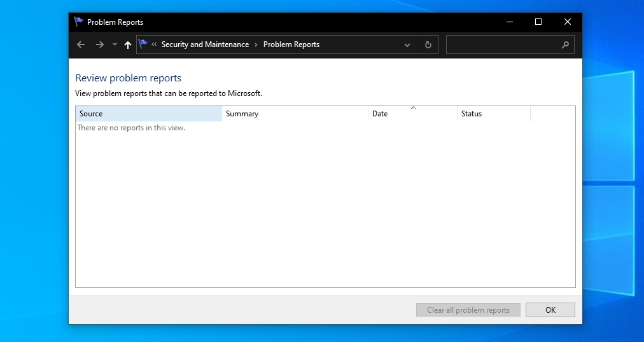Image resolution: width=644 pixels, height=342 pixels.
Task: Open the address bar history dropdown
Action: tap(407, 44)
